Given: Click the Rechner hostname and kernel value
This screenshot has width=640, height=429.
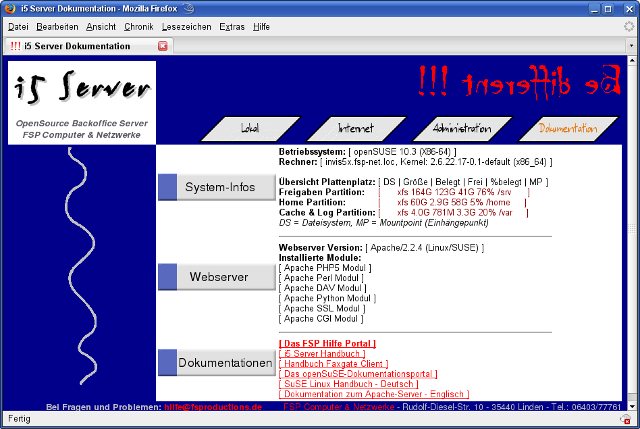Looking at the screenshot, I should 436,162.
